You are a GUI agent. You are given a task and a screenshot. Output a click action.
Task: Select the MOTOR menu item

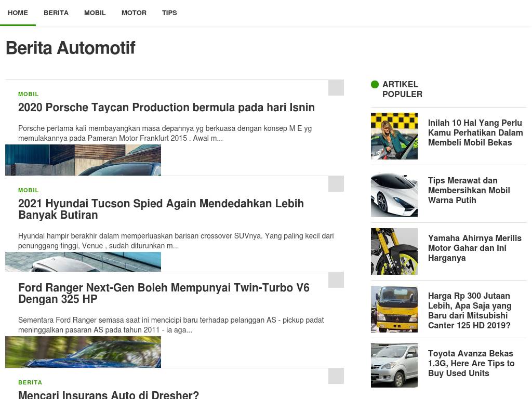pos(134,13)
